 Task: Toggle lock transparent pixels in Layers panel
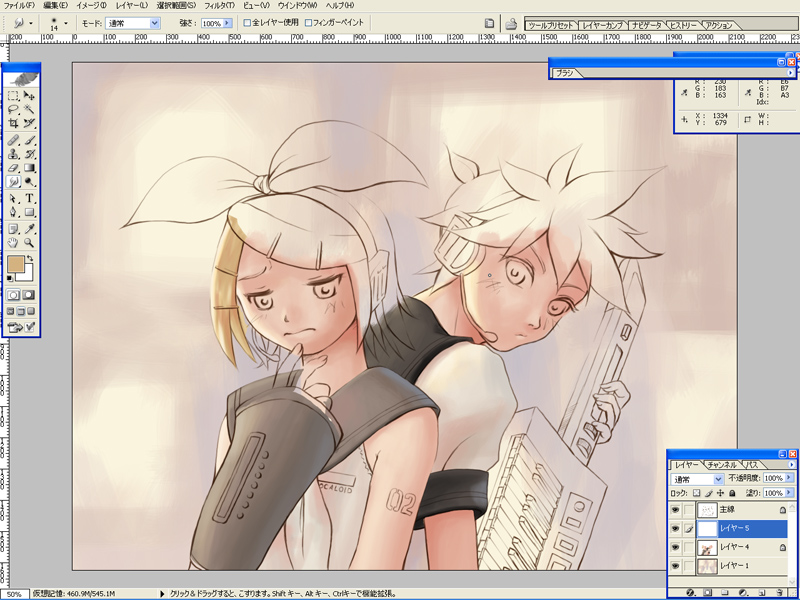click(x=697, y=493)
